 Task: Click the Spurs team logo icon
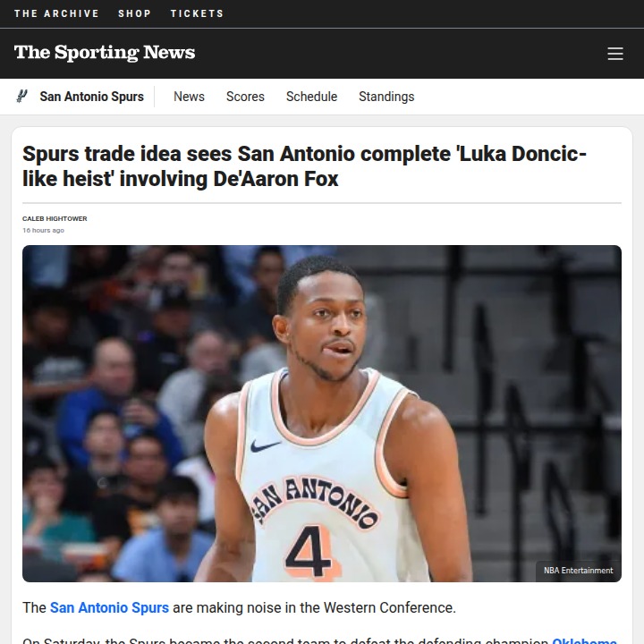[21, 97]
